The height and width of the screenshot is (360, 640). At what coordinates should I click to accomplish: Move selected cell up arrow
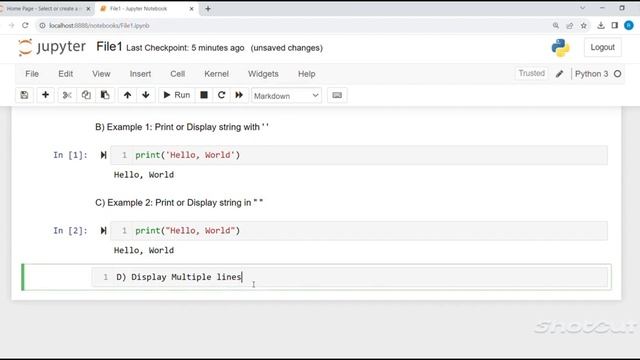point(127,96)
